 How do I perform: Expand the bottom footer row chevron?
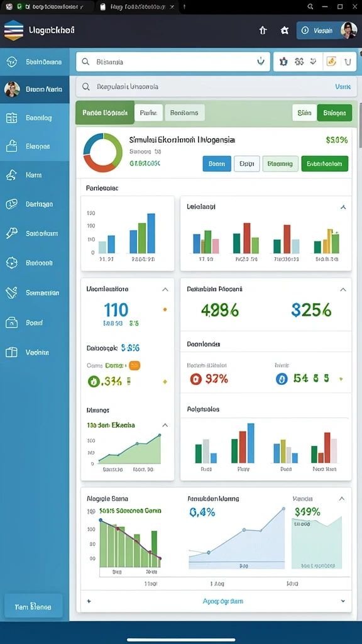tap(343, 601)
